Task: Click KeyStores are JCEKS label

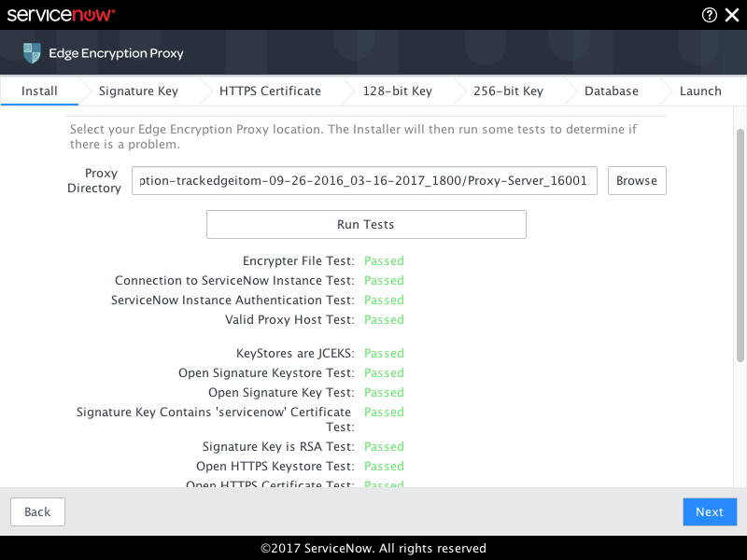Action: 295,354
